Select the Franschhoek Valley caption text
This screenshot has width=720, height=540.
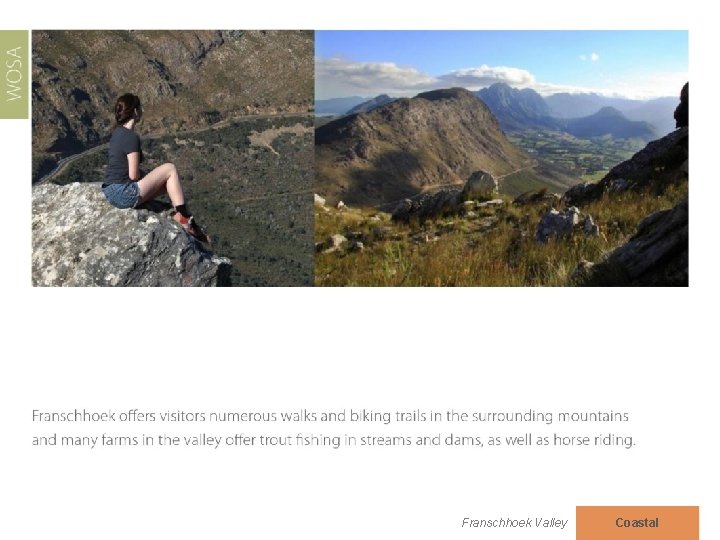coord(514,523)
